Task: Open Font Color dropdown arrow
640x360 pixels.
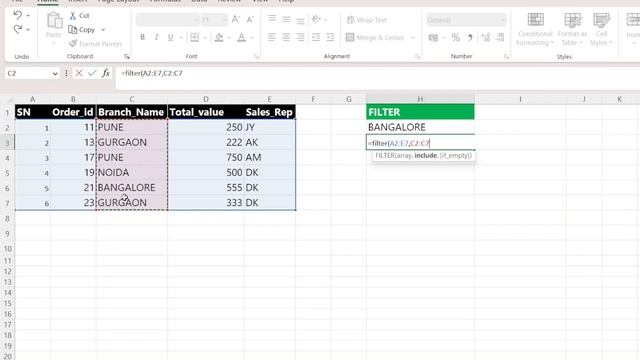Action: coord(252,38)
